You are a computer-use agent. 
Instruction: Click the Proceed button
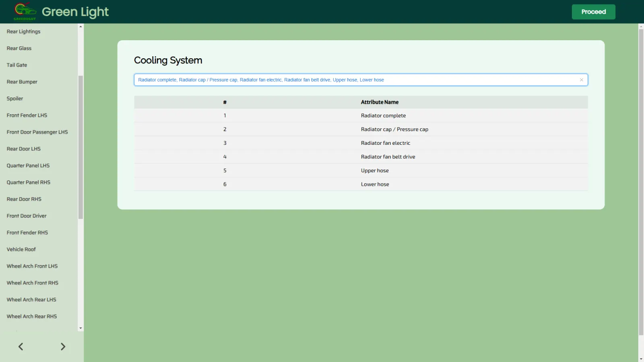coord(593,12)
